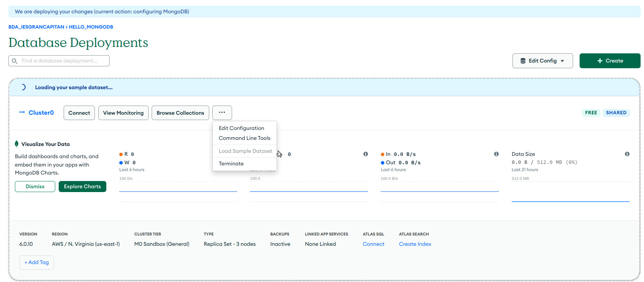Click 0.0 B / 512.0 MB (0%) value
The width and height of the screenshot is (644, 282).
pos(545,162)
